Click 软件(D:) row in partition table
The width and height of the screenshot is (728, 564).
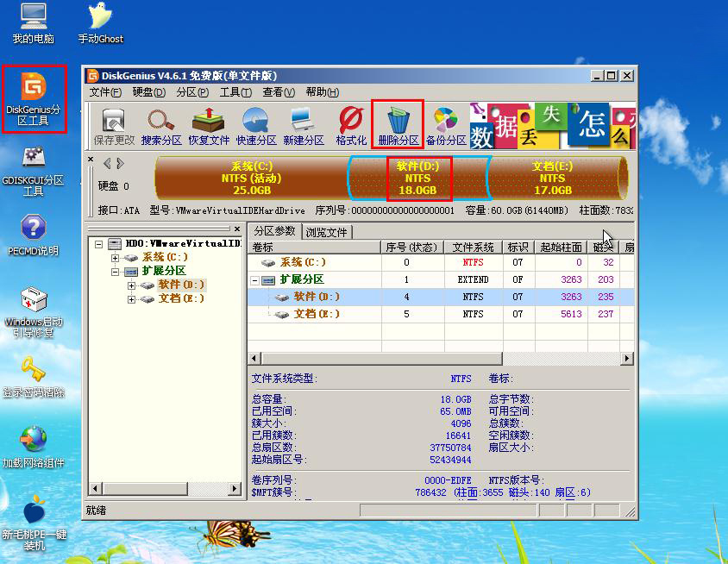(x=441, y=297)
